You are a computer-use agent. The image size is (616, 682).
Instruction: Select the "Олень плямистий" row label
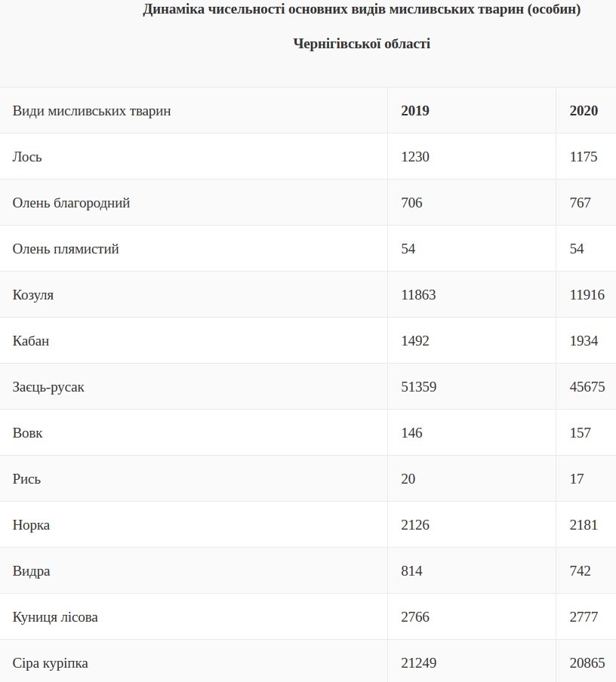66,249
